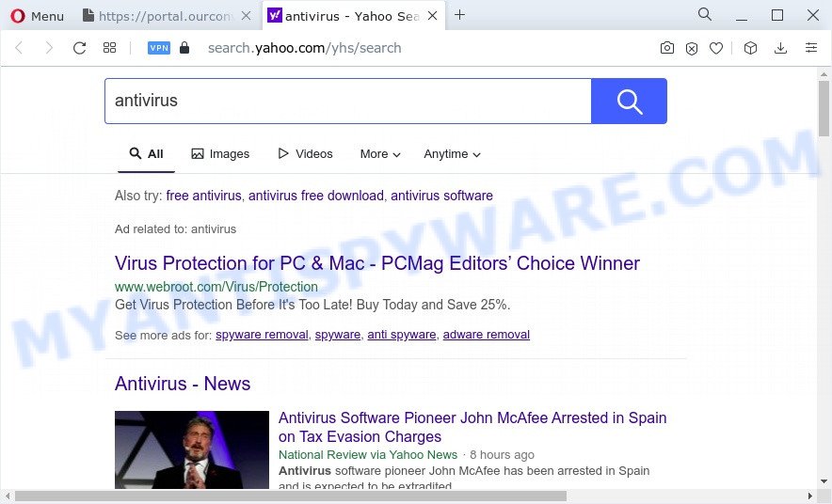Click the address bar URL

click(x=305, y=48)
